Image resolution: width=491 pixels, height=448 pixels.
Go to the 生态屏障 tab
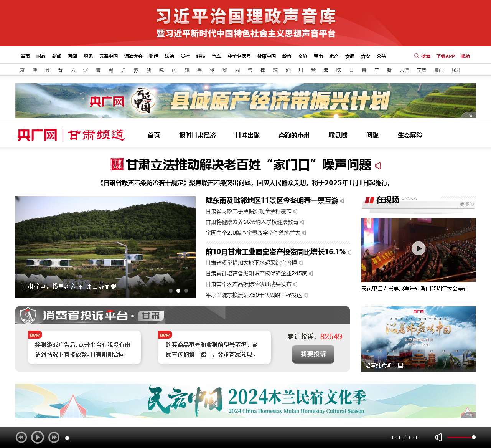tap(410, 135)
